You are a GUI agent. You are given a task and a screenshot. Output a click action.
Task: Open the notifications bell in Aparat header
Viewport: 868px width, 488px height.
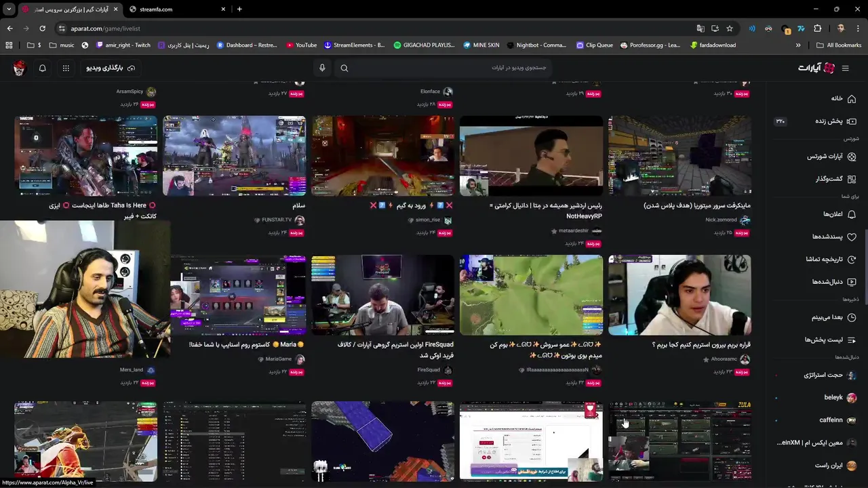[x=42, y=68]
